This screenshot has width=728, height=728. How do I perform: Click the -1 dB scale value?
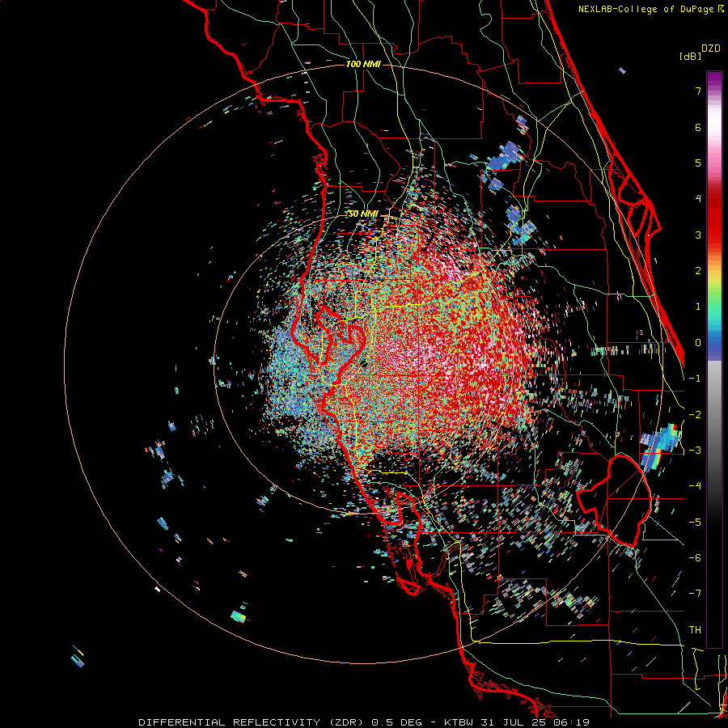(x=695, y=379)
